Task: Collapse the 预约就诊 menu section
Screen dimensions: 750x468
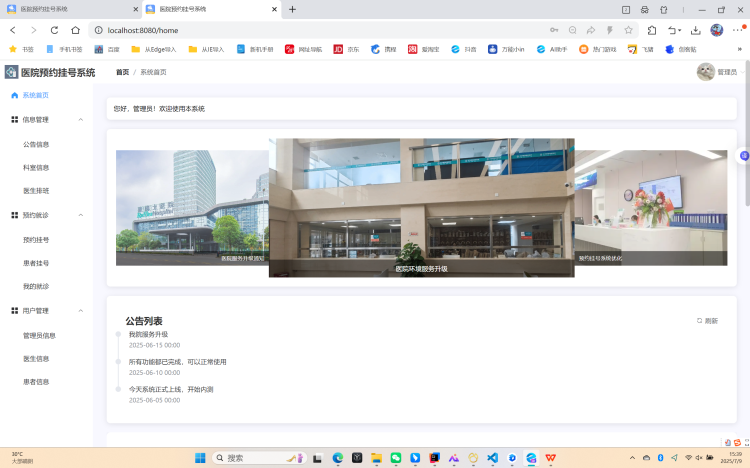Action: 80,215
